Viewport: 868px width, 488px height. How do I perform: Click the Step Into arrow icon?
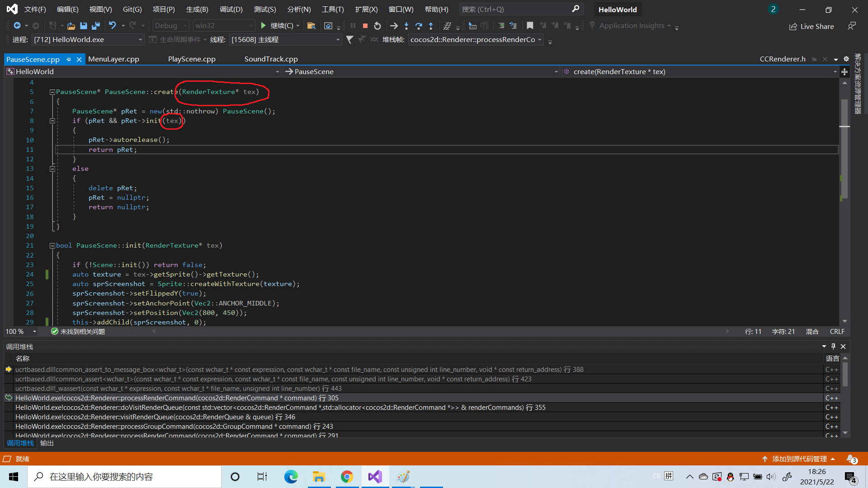[x=406, y=26]
